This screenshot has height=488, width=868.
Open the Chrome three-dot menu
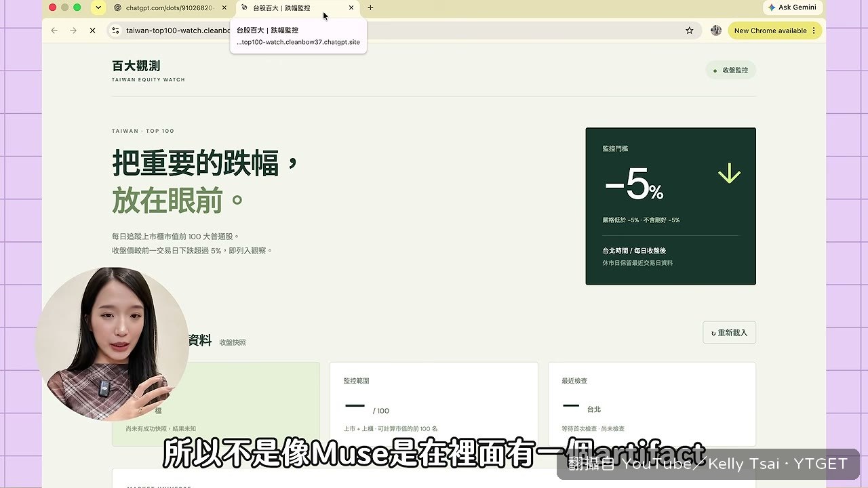(x=814, y=30)
